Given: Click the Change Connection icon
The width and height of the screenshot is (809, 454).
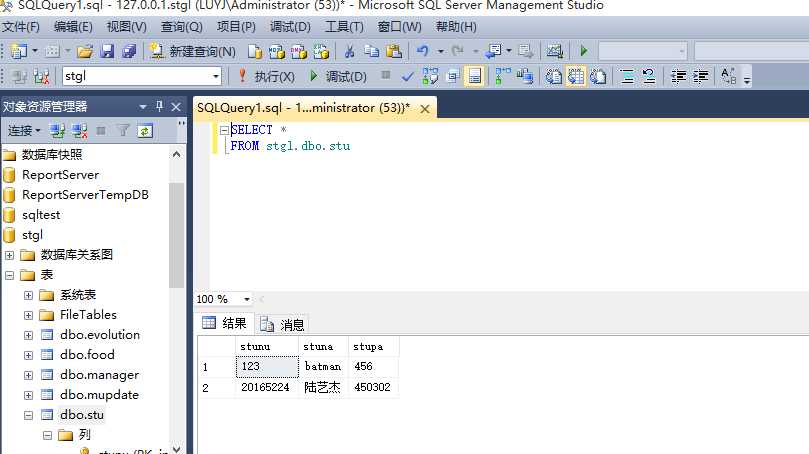Looking at the screenshot, I should 41,76.
